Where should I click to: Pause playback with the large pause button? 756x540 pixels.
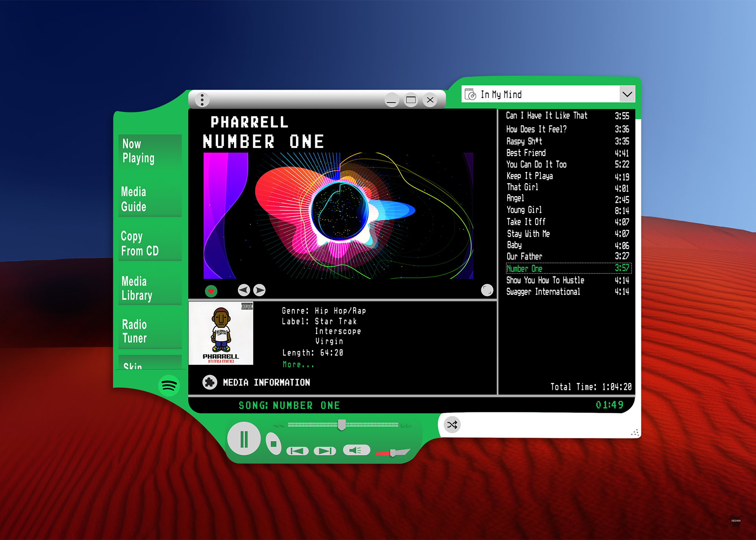pyautogui.click(x=244, y=439)
